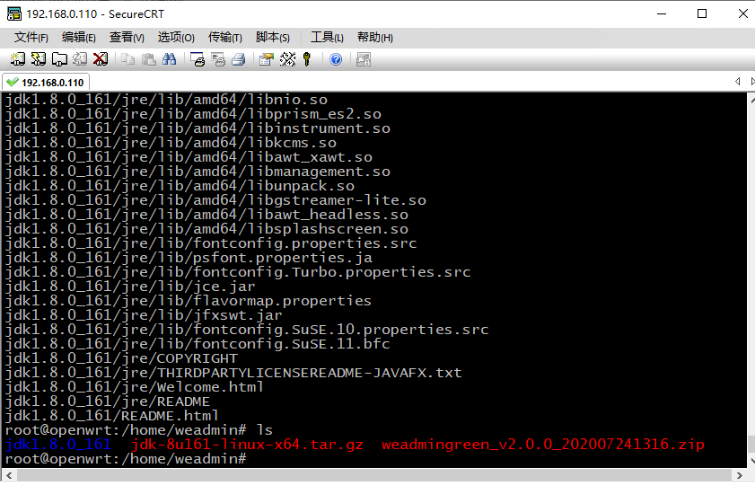
Task: Open Global Options tools icon
Action: 287,59
